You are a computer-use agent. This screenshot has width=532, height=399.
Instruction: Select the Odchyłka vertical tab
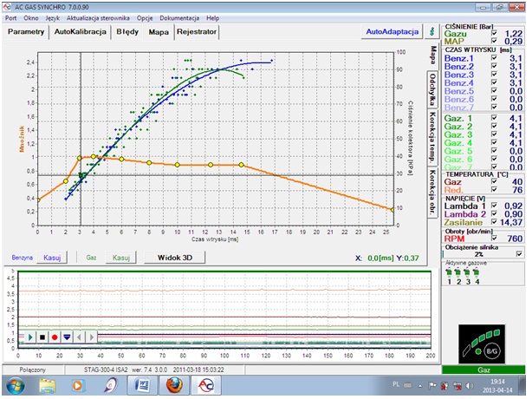[x=431, y=88]
